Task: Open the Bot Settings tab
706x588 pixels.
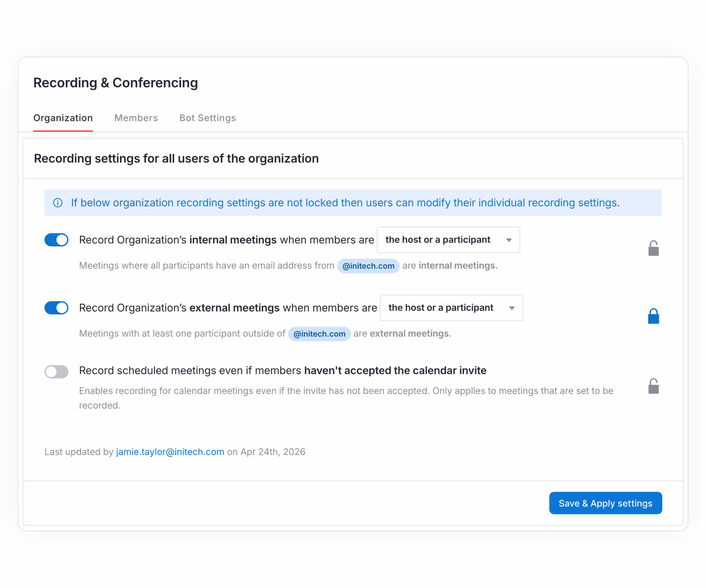Action: coord(207,118)
